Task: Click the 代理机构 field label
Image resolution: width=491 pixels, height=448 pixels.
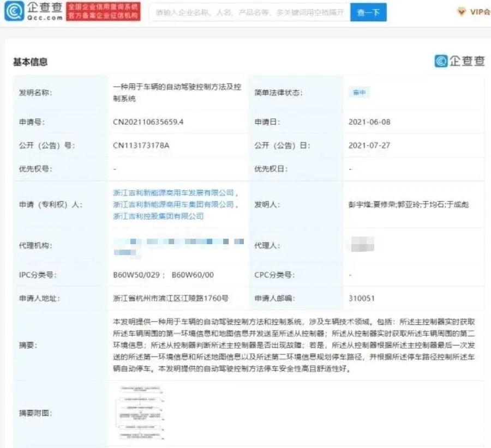Action: pos(35,246)
